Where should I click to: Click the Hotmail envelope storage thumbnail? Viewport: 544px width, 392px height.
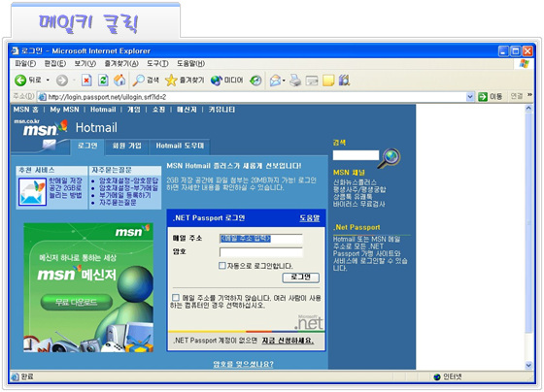click(32, 192)
